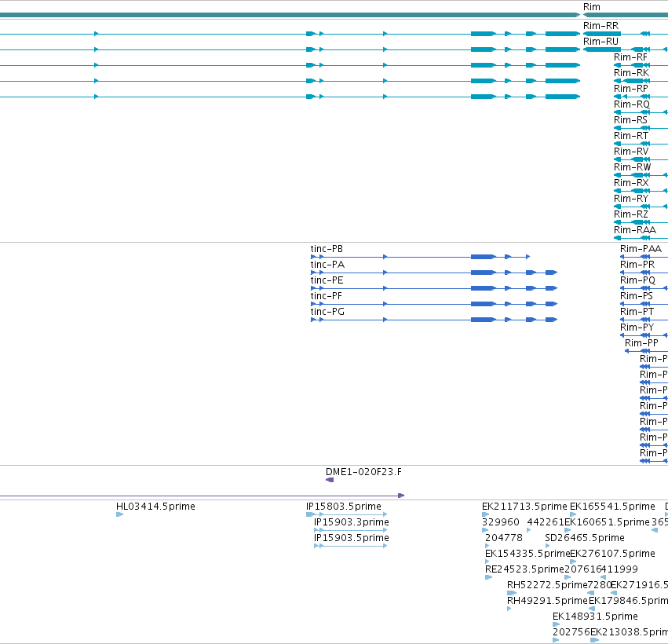Screen dimensions: 668x644
Task: Select the purple glyph under DME1-020F23.F
Action: [x=330, y=480]
